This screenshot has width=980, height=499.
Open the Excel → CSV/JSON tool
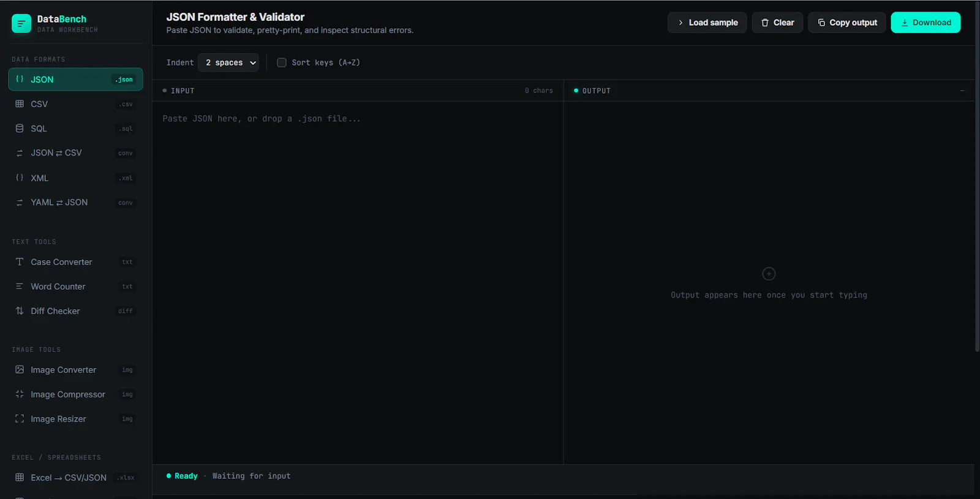(x=75, y=477)
